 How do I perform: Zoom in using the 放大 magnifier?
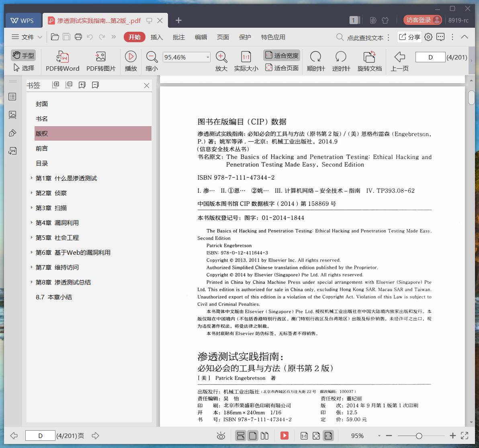tap(221, 61)
